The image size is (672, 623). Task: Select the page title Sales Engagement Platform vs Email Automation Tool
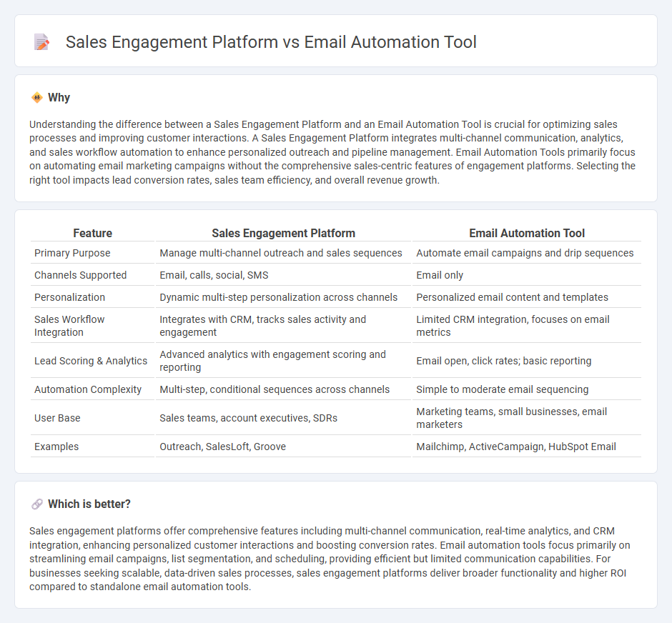[271, 42]
